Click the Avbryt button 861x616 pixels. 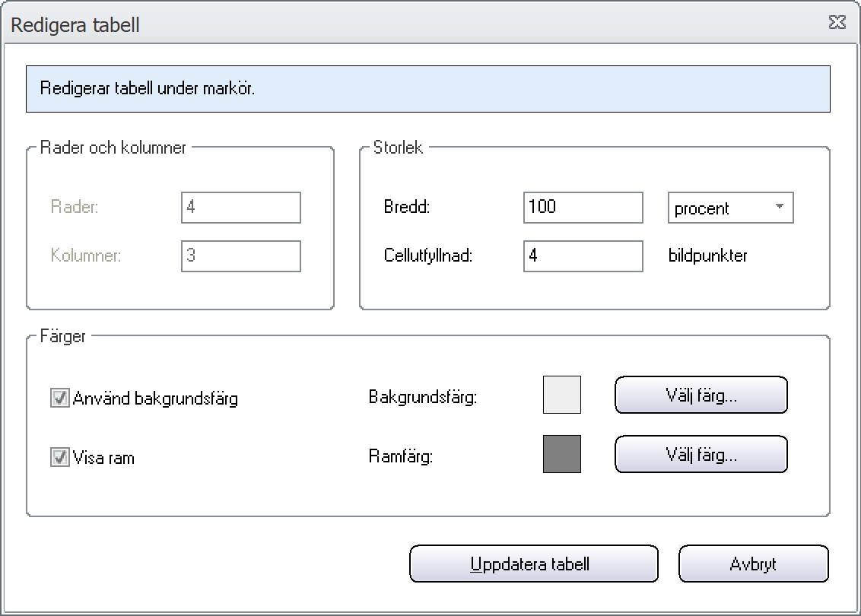(x=753, y=564)
